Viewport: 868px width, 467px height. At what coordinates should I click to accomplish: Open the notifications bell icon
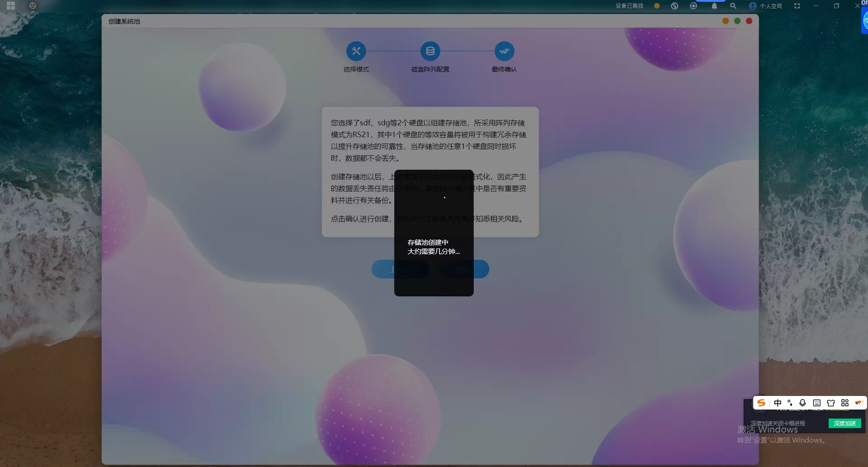(714, 6)
